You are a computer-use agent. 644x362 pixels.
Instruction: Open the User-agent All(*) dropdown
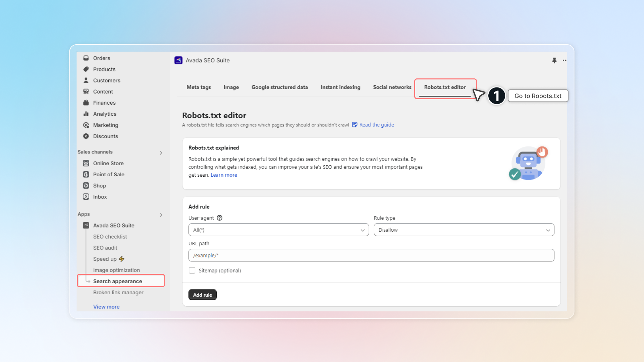tap(278, 230)
